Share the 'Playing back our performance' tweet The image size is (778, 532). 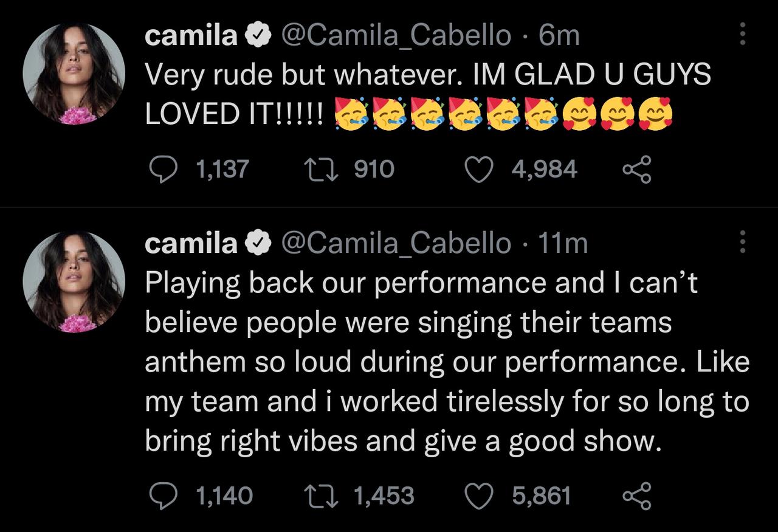pos(636,496)
